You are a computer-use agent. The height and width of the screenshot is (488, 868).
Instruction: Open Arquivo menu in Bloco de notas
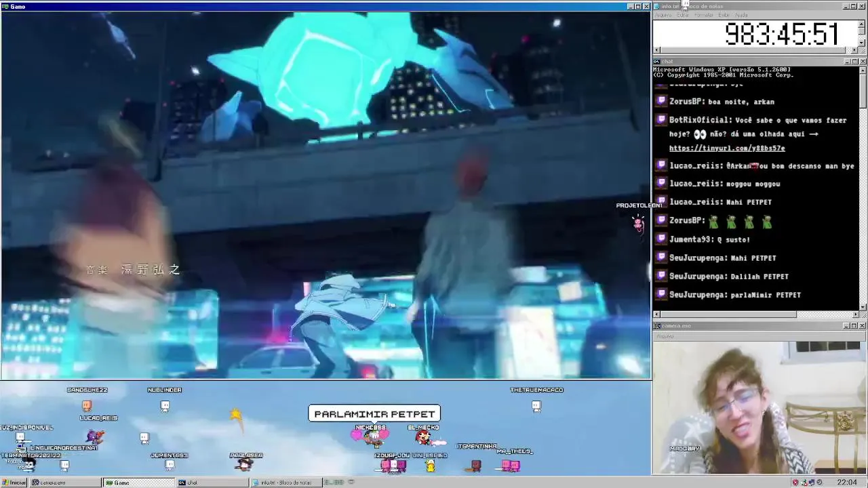[663, 15]
